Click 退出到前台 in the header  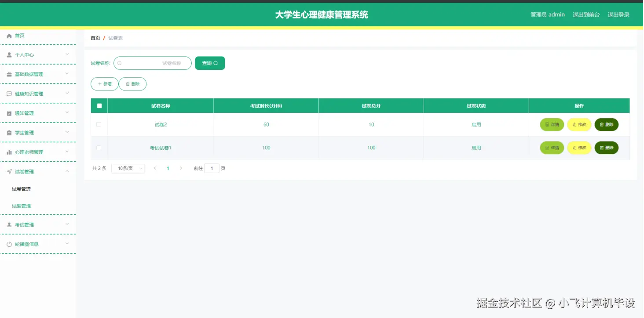(586, 14)
